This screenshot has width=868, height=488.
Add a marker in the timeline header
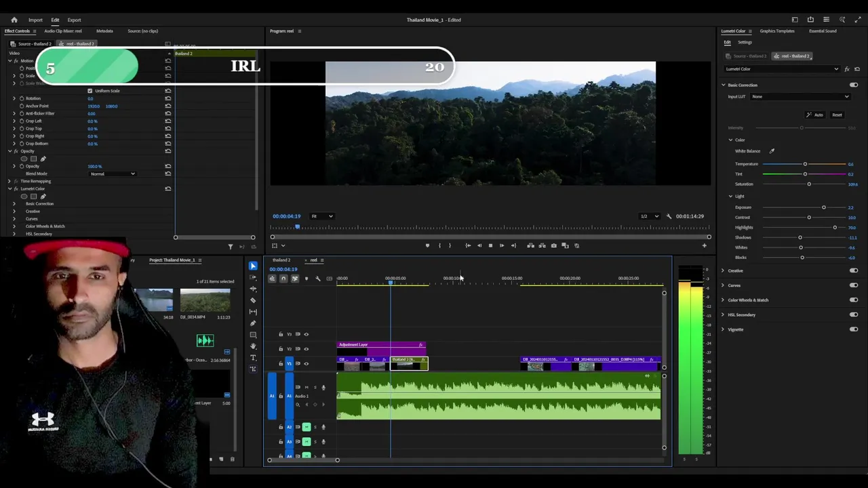click(x=306, y=279)
